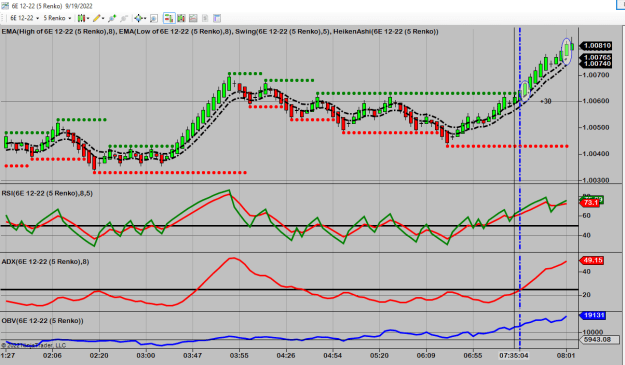This screenshot has width=625, height=365.
Task: Expand the cursor type dropdown arrow
Action: pyautogui.click(x=145, y=18)
